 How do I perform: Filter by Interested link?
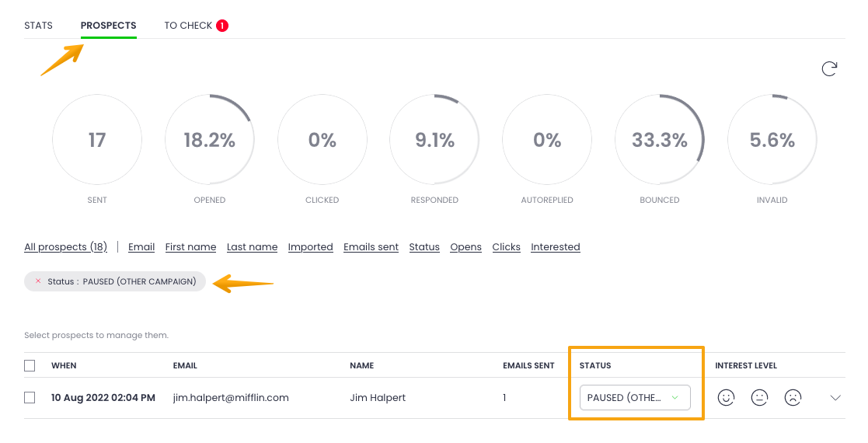click(x=555, y=247)
